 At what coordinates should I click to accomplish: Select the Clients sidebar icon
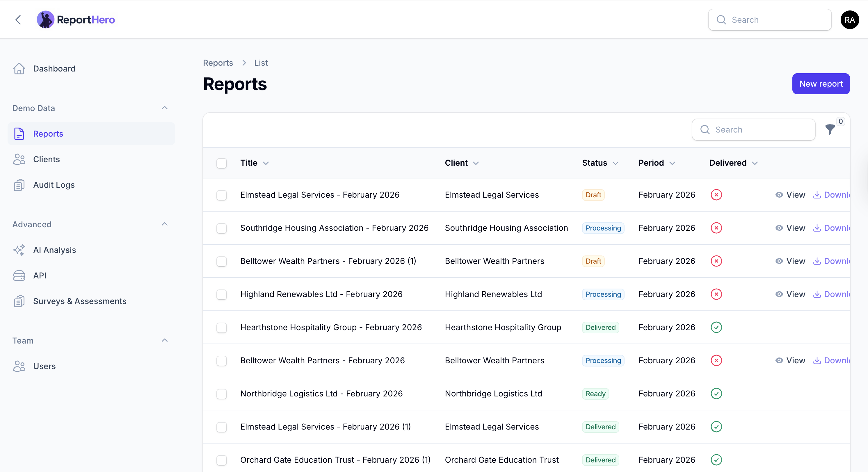tap(19, 159)
